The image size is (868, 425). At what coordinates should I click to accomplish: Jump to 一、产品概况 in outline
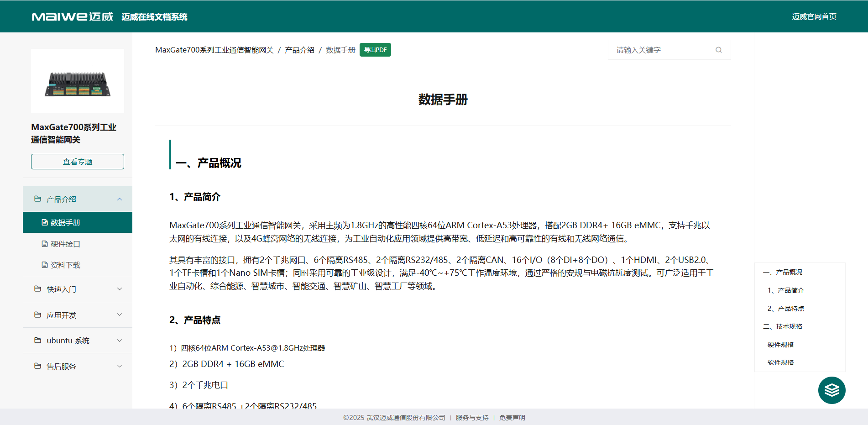(x=783, y=272)
